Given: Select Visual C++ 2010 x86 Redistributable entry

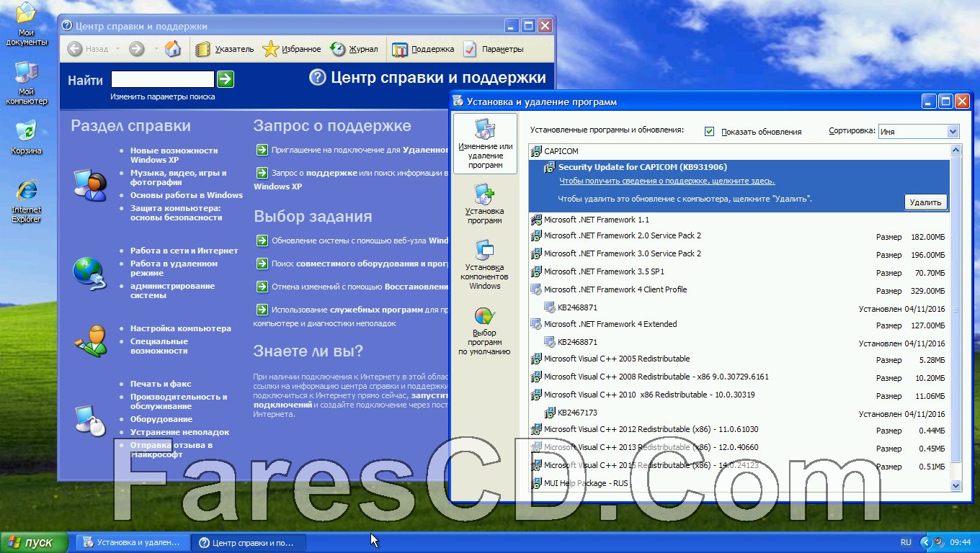Looking at the screenshot, I should pos(739,395).
